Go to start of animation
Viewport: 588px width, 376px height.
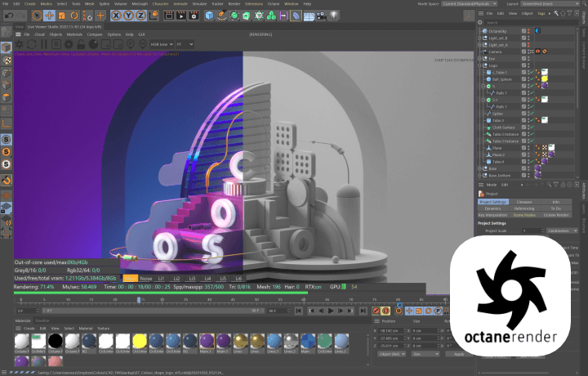(299, 311)
